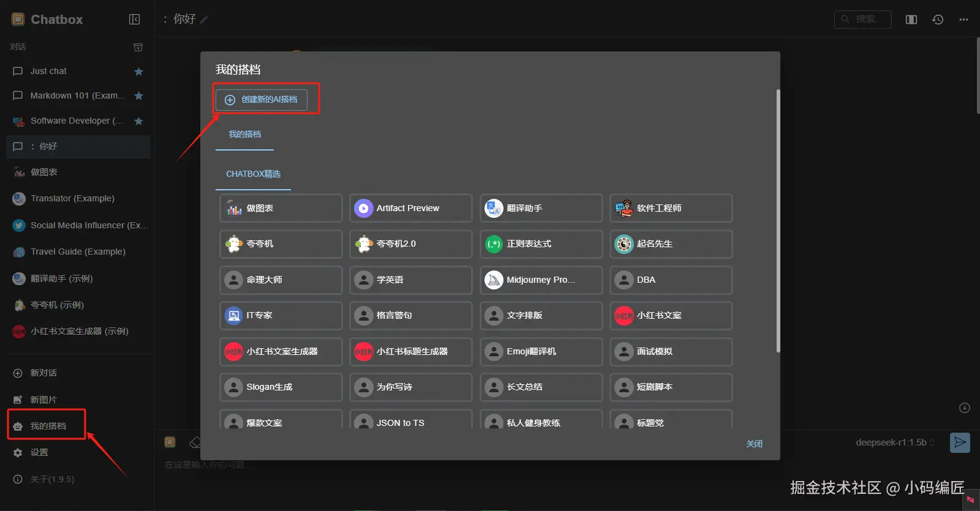980x511 pixels.
Task: Select the Midjourney Pro partner card
Action: [541, 280]
